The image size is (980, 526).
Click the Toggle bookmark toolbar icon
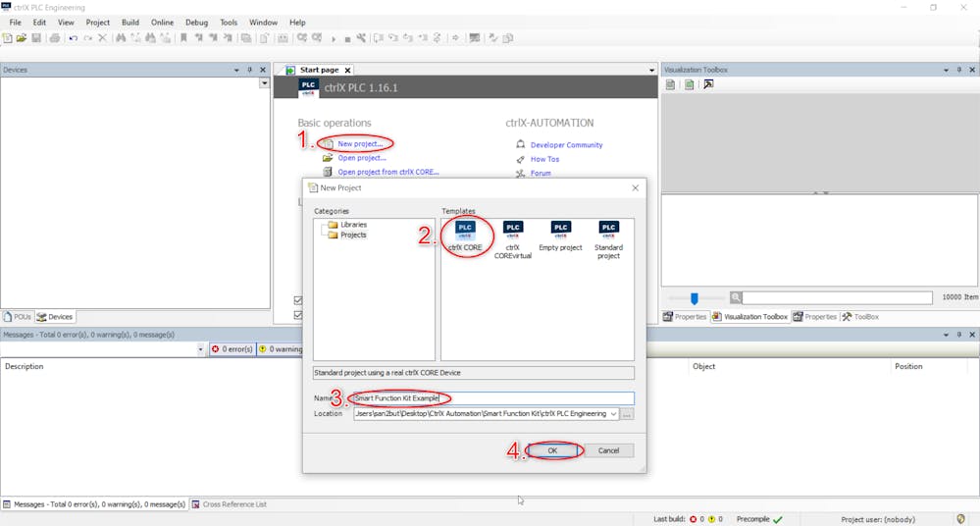click(183, 38)
